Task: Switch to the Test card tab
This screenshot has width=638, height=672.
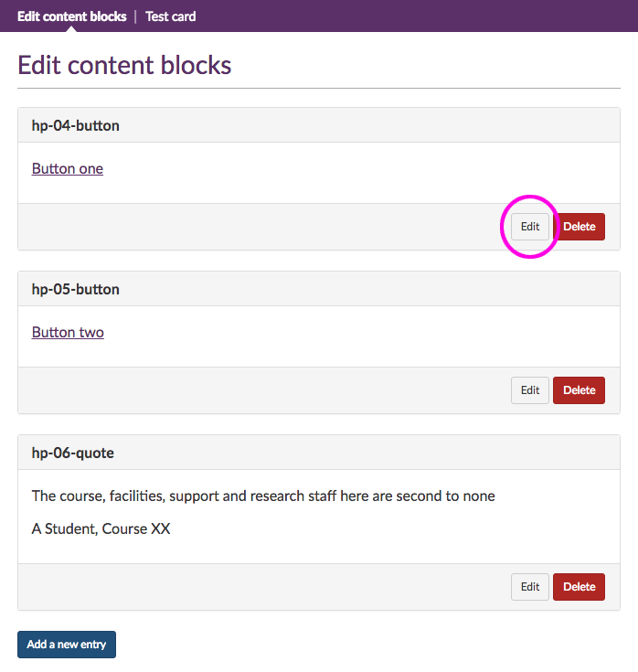Action: (x=170, y=16)
